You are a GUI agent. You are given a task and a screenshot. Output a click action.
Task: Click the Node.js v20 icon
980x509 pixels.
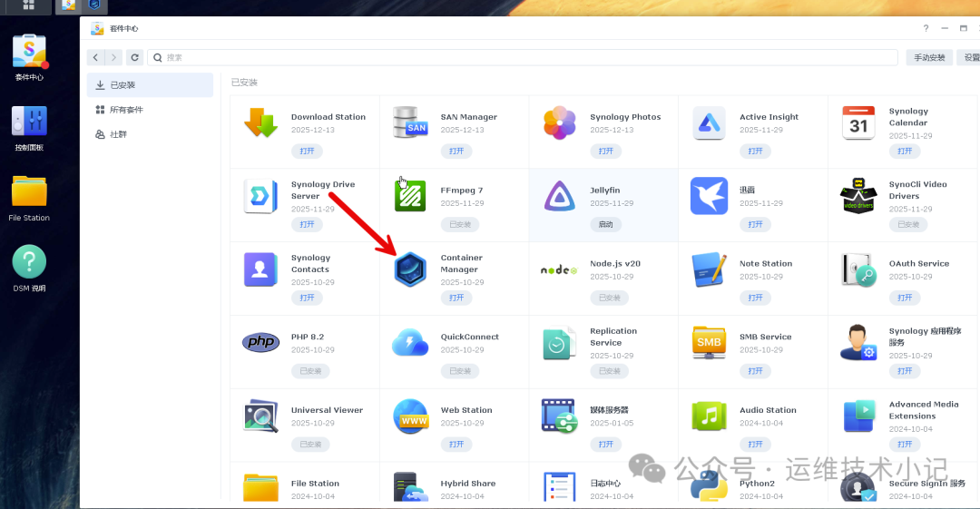559,269
